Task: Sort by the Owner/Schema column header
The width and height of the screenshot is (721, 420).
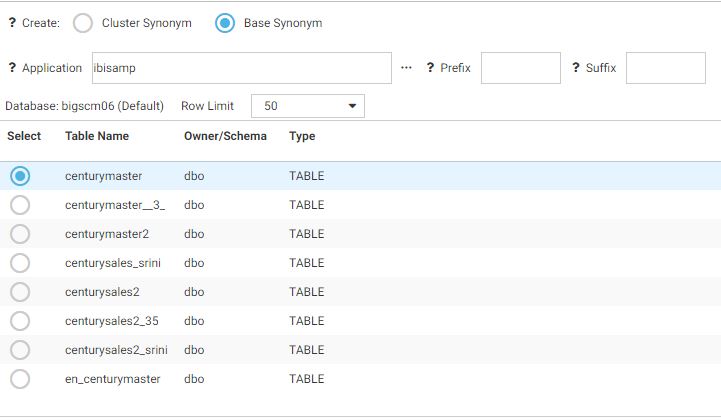Action: pyautogui.click(x=225, y=136)
